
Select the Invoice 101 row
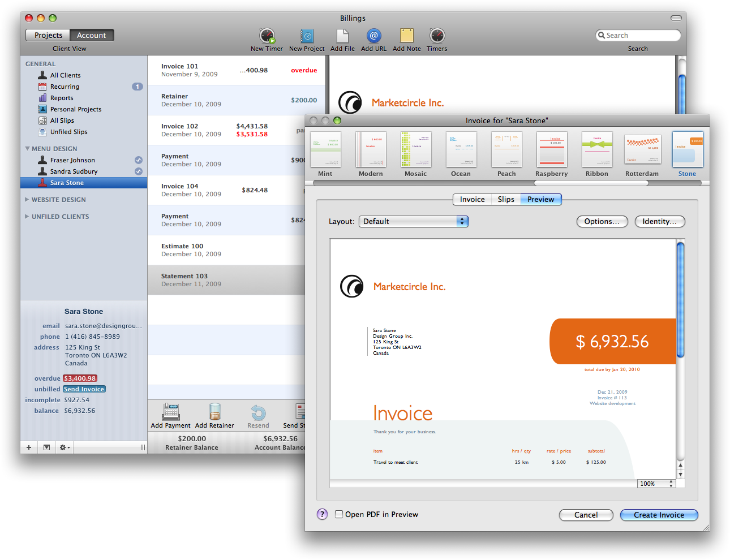pos(237,70)
